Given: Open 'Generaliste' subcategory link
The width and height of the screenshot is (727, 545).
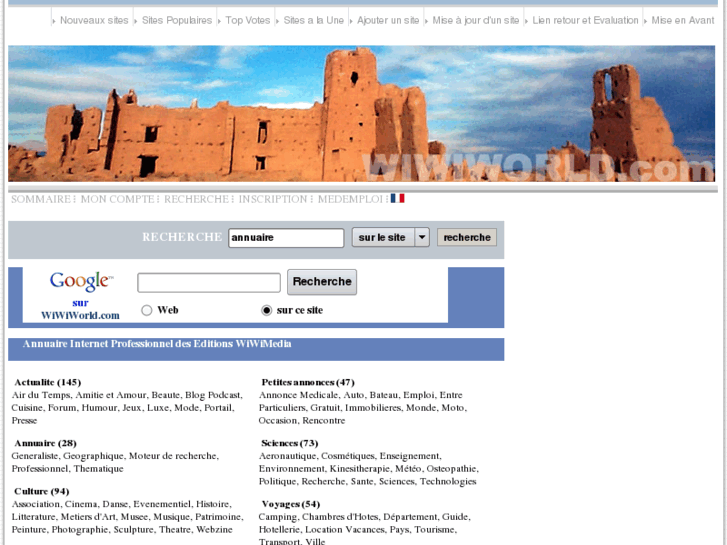Looking at the screenshot, I should [35, 455].
